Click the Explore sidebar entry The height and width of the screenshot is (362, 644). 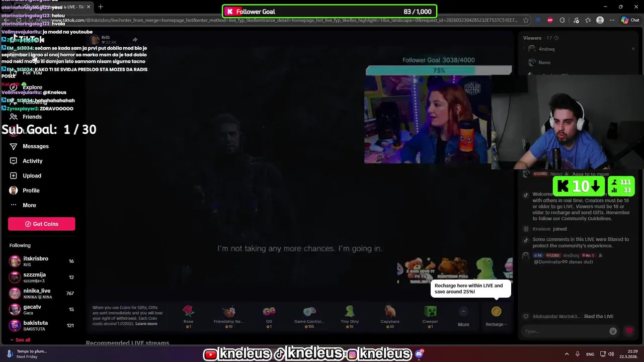coord(32,87)
